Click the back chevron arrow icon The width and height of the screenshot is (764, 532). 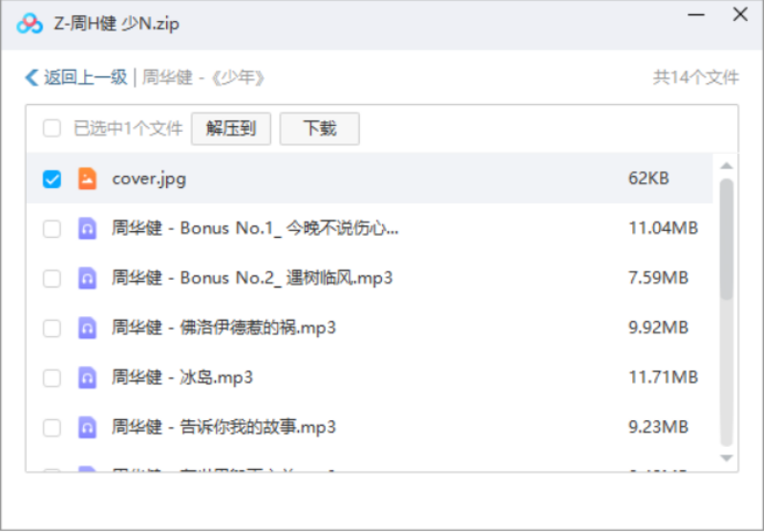pyautogui.click(x=32, y=78)
